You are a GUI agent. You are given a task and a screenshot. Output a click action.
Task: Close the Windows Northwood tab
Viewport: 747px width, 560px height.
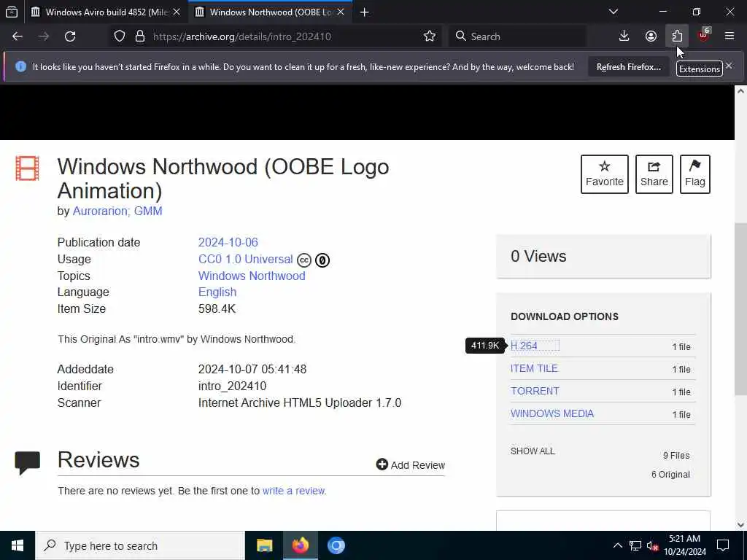point(341,12)
